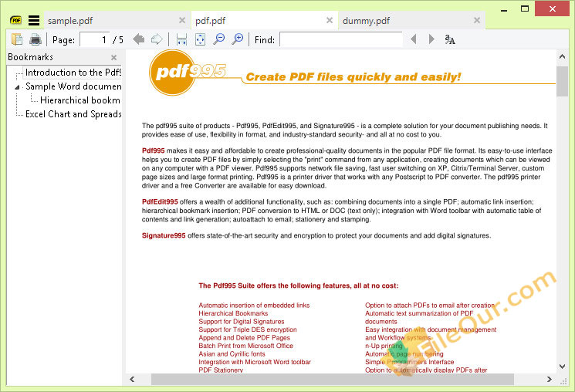Click the open file toolbar icon
Viewport: 575px width, 392px height.
click(x=17, y=39)
